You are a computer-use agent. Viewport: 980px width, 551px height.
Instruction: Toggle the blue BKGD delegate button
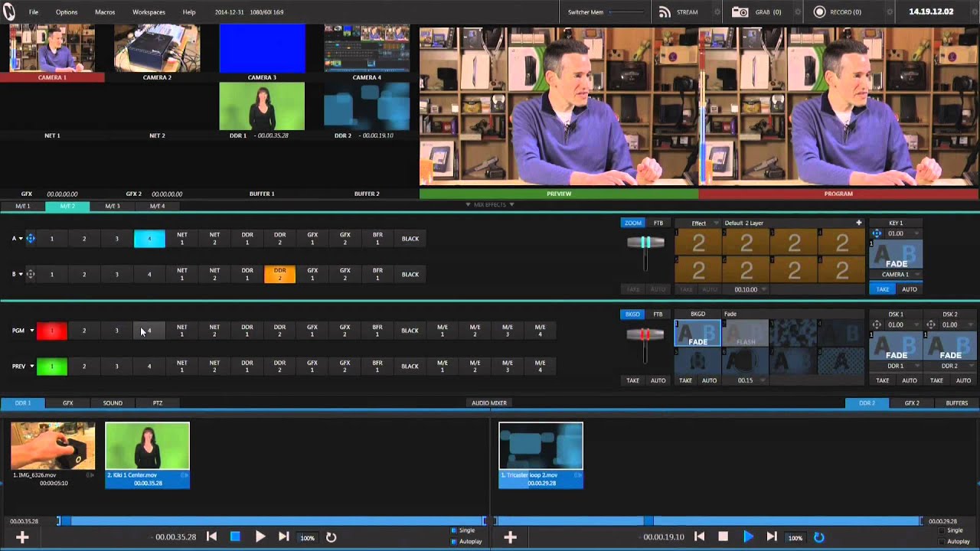632,314
